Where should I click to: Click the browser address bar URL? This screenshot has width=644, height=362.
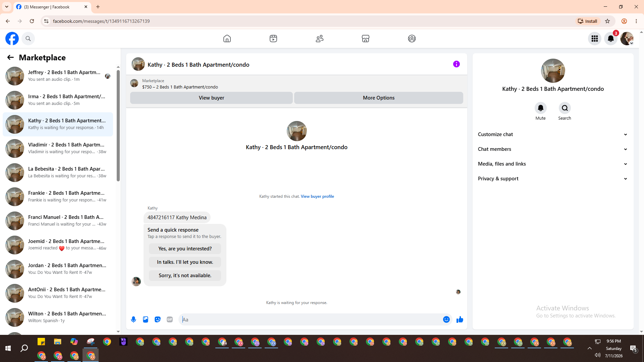tap(101, 21)
